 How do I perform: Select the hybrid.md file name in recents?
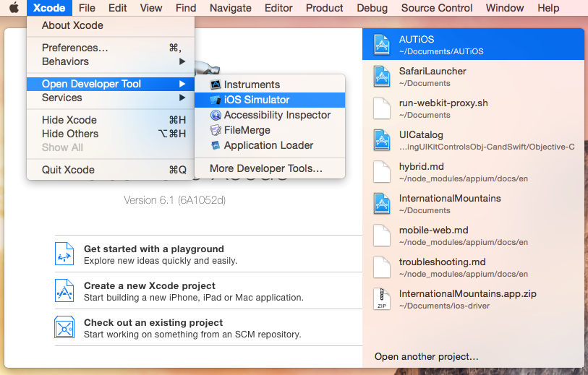pyautogui.click(x=422, y=167)
